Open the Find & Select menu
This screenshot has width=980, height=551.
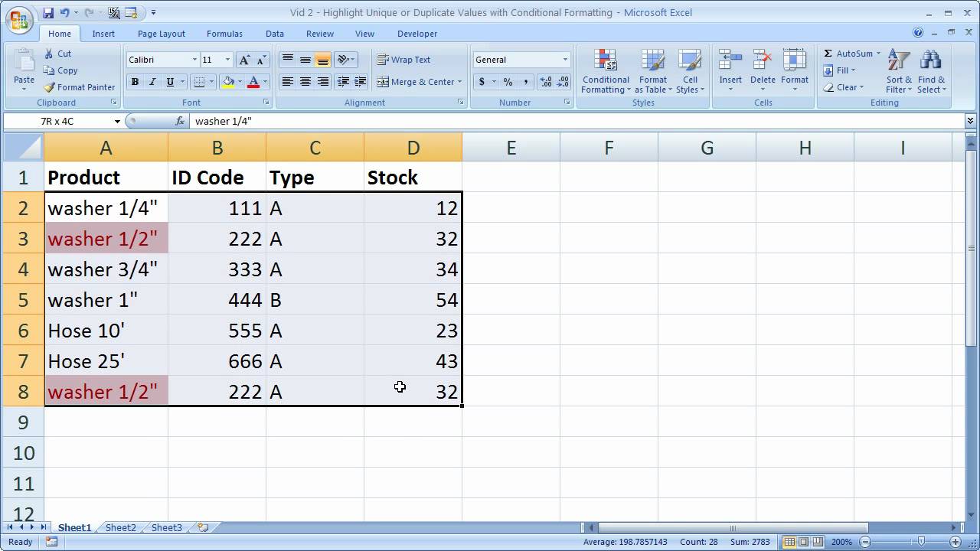click(x=931, y=71)
